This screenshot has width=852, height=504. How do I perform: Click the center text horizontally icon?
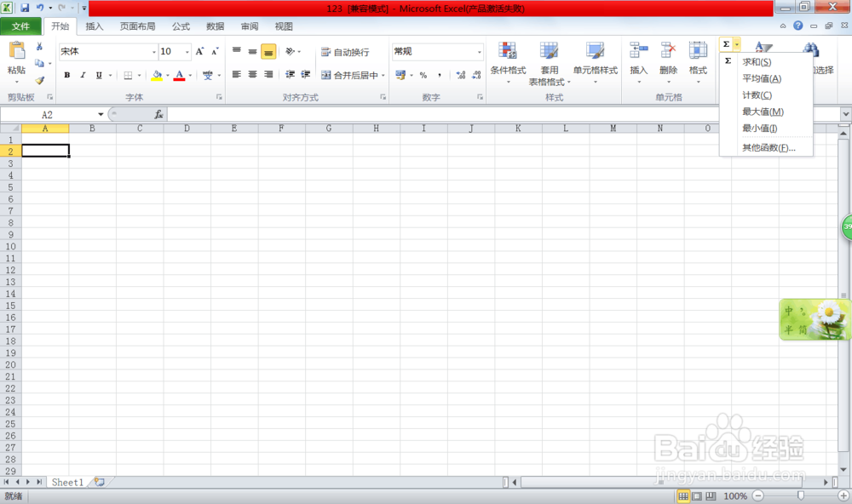coord(253,74)
